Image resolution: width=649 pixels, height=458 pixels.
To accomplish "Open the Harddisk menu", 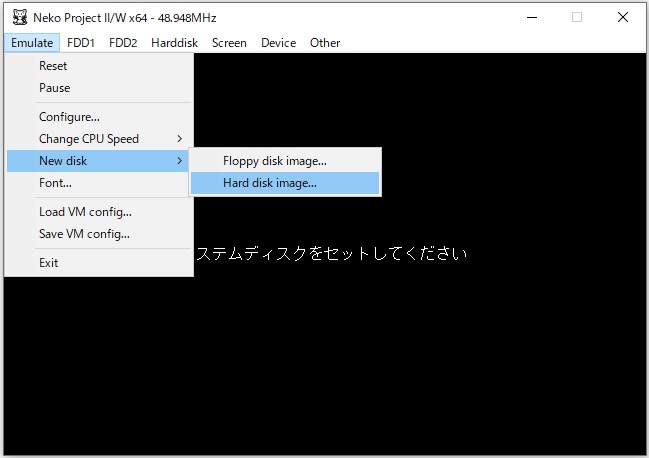I will click(x=174, y=43).
